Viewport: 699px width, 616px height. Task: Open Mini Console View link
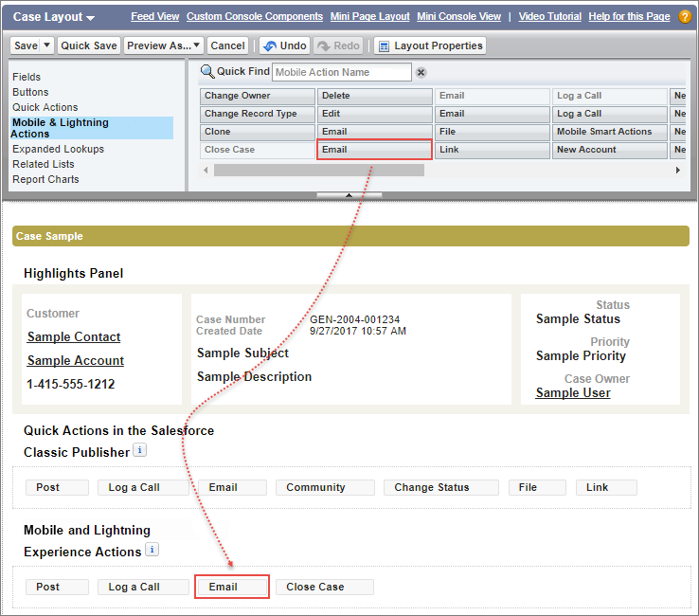point(458,16)
